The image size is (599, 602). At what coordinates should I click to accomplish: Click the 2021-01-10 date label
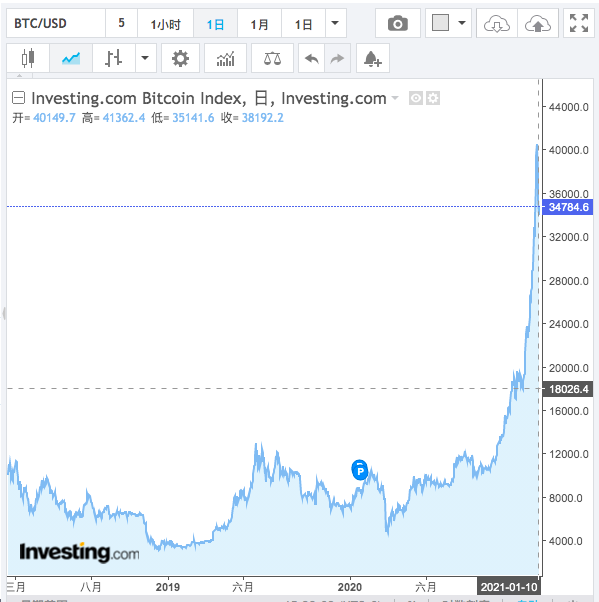(x=508, y=587)
